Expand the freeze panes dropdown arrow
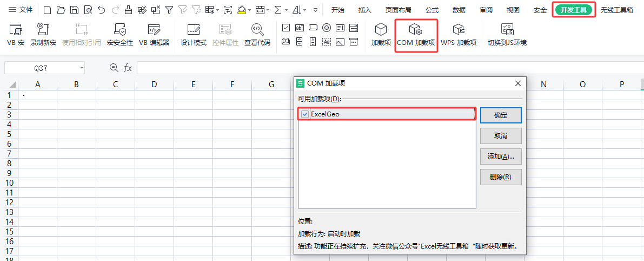The image size is (644, 261). point(217,10)
